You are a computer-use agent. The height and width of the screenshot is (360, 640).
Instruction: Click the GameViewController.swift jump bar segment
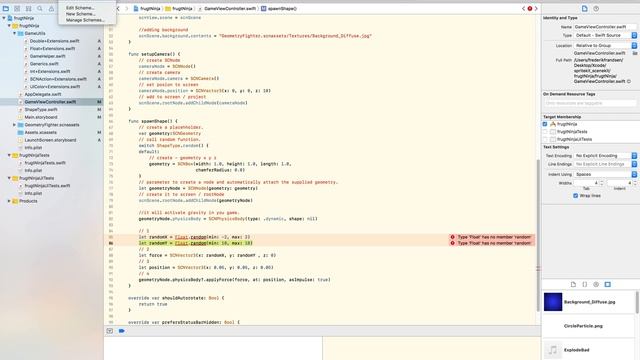click(227, 8)
